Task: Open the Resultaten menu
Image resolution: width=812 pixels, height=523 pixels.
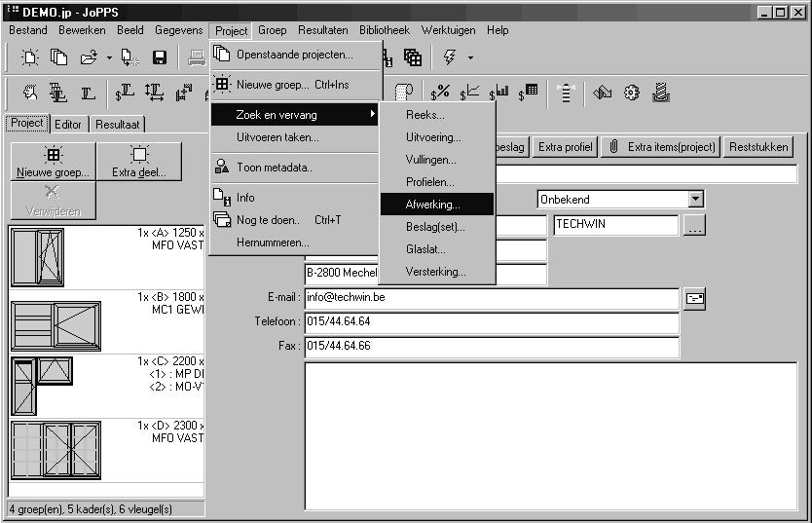Action: [322, 30]
